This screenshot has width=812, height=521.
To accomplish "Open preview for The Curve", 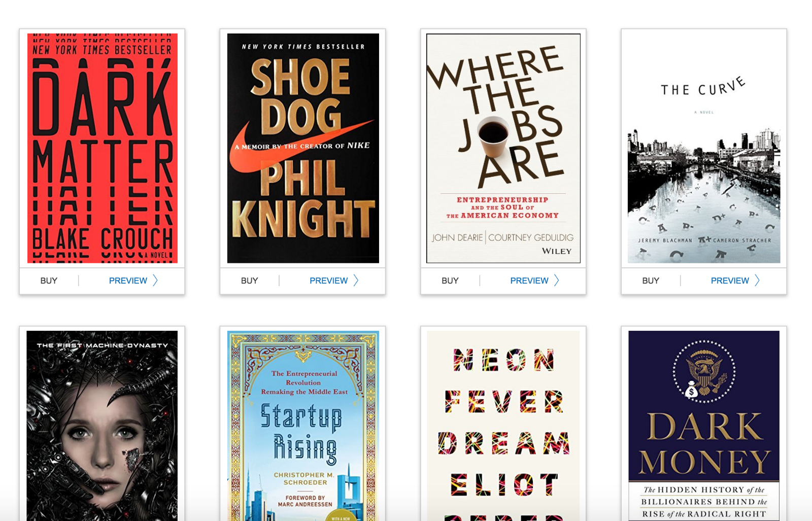I will 729,281.
